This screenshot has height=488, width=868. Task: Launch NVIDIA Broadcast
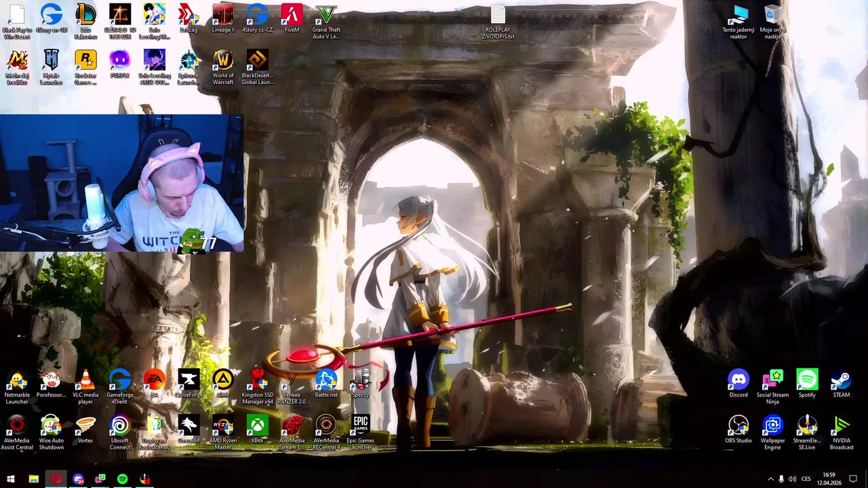(842, 433)
